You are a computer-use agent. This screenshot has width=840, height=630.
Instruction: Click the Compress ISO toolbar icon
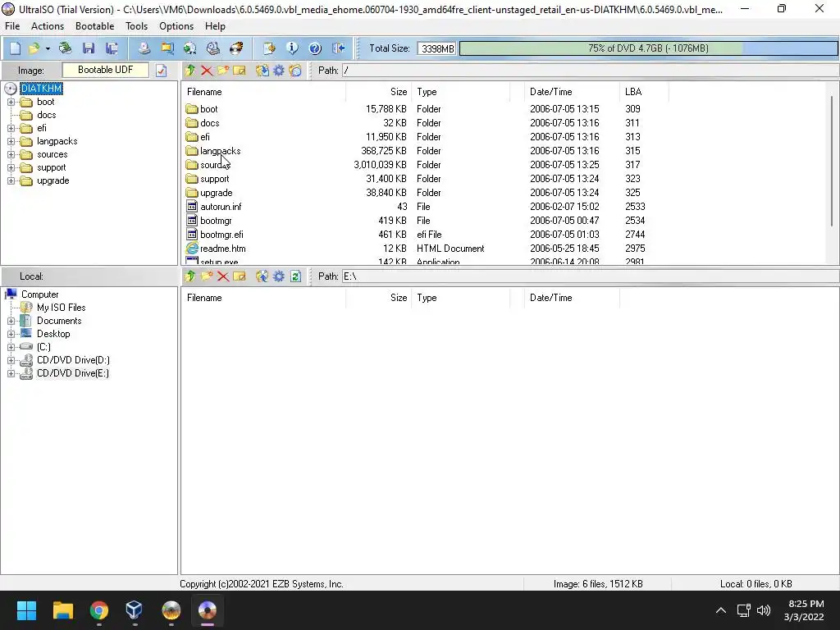(x=167, y=48)
